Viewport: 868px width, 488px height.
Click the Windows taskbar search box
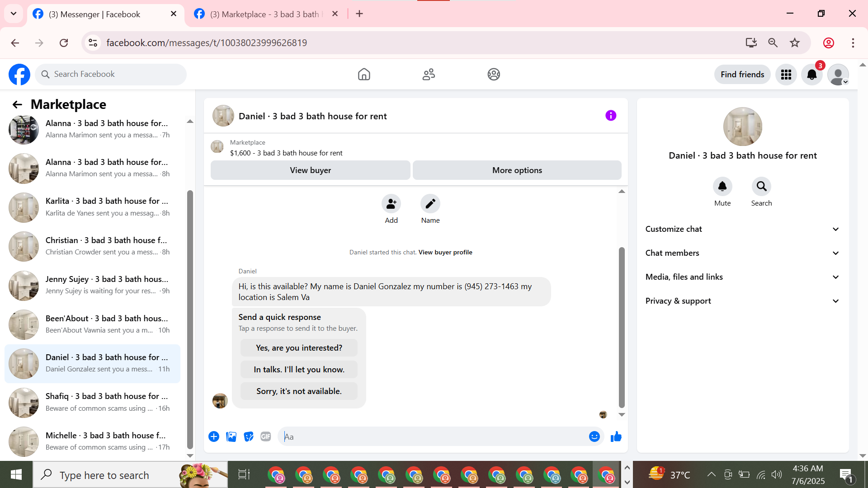click(131, 475)
